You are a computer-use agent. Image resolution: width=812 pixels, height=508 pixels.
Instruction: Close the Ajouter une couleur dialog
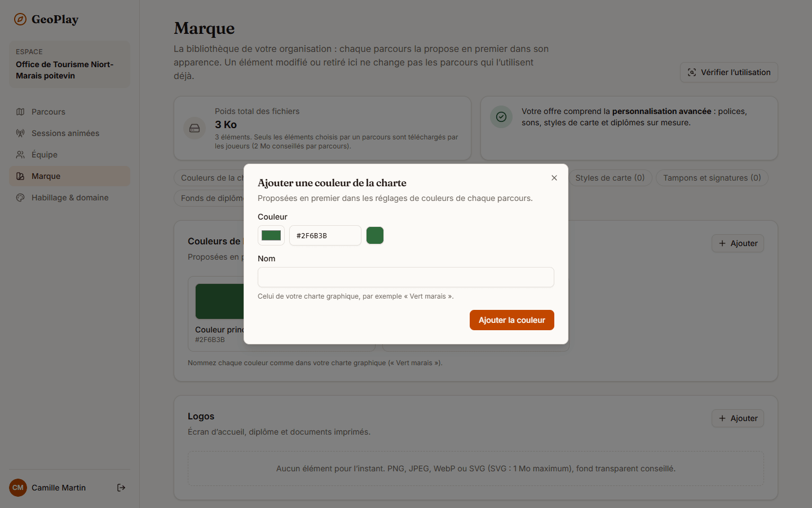click(554, 178)
